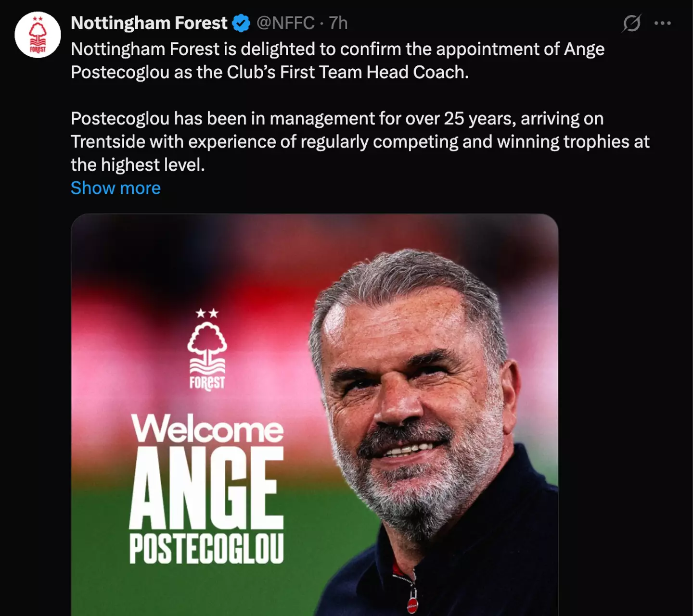Click the FOREST wordmark under the tree emblem
This screenshot has width=693, height=616.
point(208,383)
